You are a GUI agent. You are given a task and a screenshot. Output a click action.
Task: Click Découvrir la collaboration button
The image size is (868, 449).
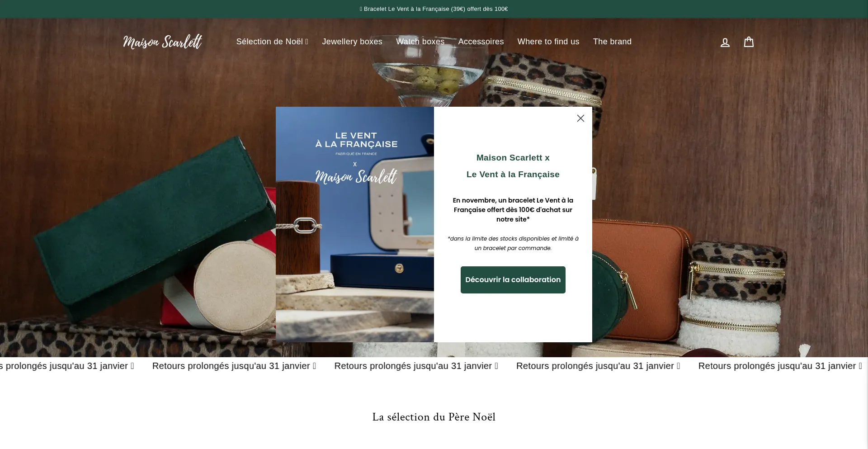point(513,280)
